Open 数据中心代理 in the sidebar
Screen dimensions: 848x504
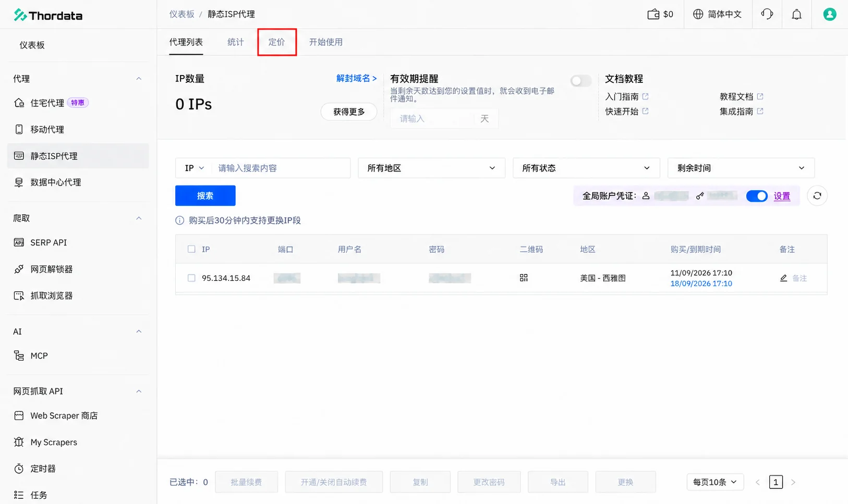coord(78,182)
